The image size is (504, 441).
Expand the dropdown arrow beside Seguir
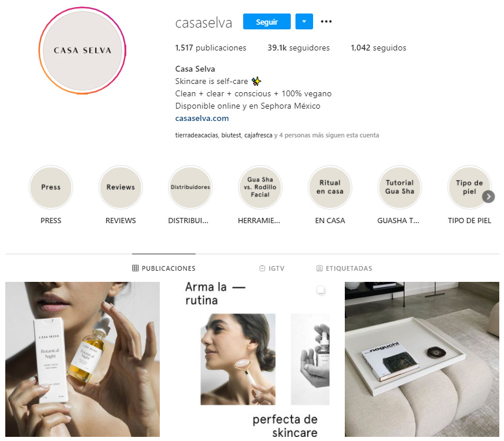tap(304, 22)
